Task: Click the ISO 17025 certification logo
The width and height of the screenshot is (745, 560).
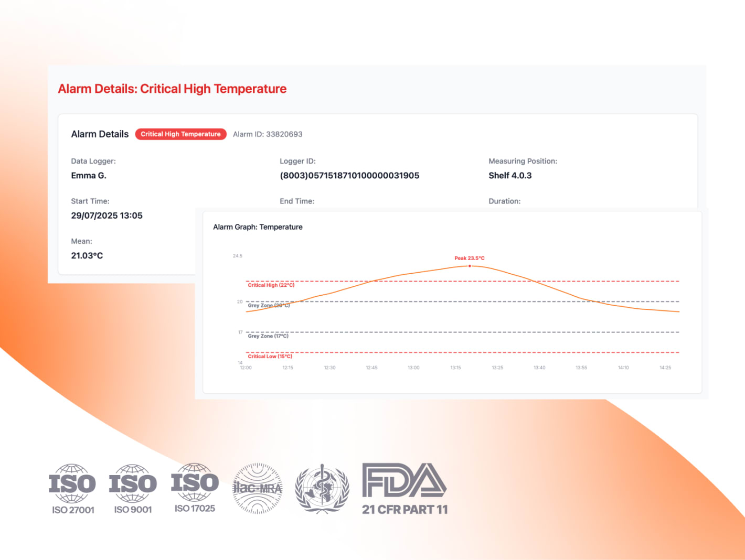Action: [x=195, y=488]
